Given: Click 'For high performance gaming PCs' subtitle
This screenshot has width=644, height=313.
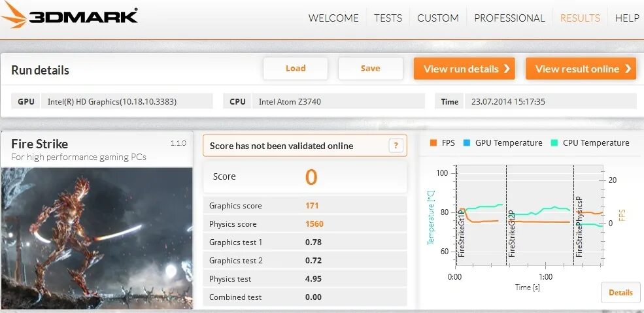Looking at the screenshot, I should point(78,157).
